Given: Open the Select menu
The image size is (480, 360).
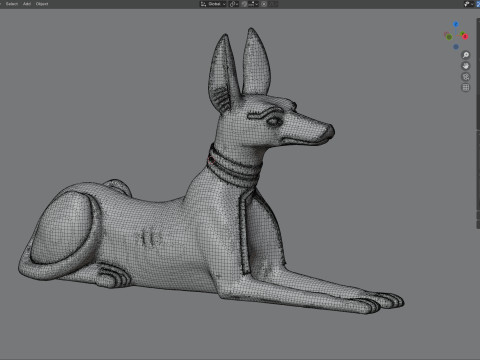Looking at the screenshot, I should [12, 4].
